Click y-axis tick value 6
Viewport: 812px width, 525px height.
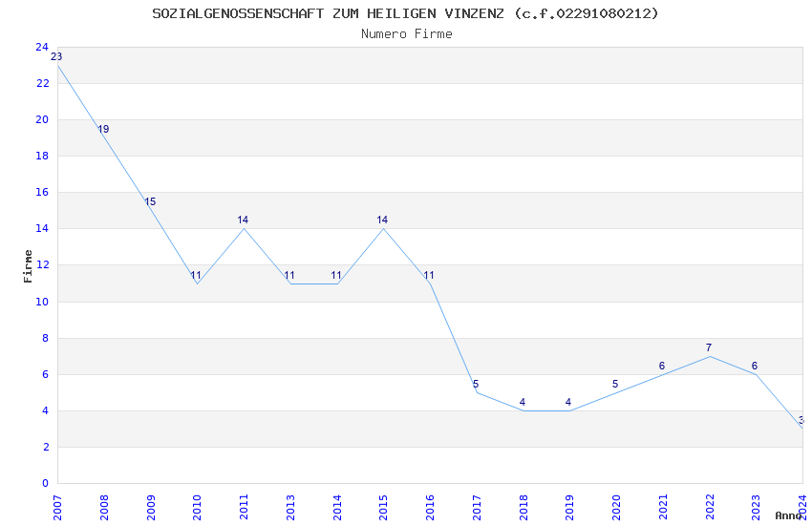(45, 374)
